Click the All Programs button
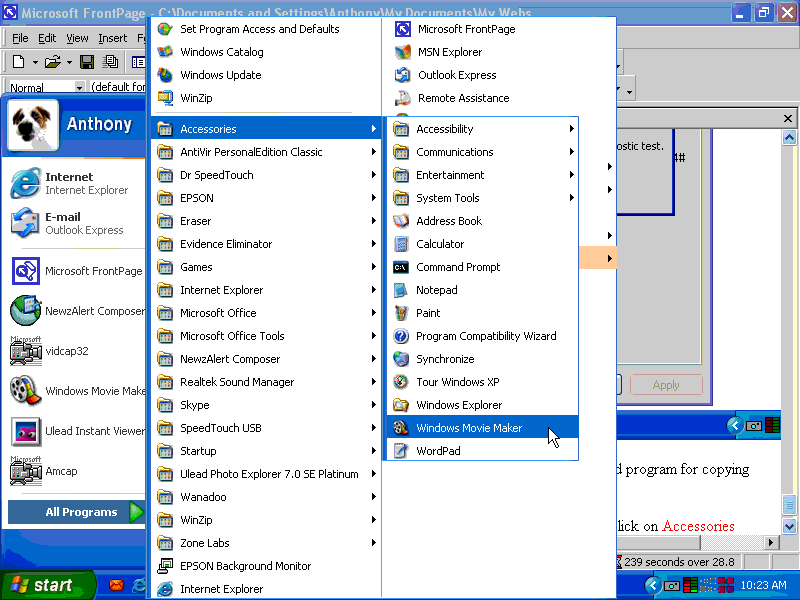The image size is (800, 600). (77, 512)
